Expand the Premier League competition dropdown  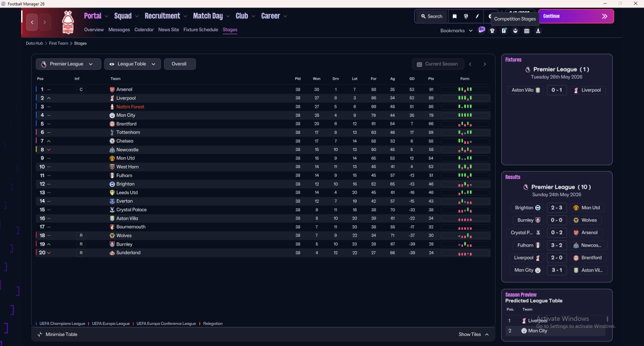68,64
